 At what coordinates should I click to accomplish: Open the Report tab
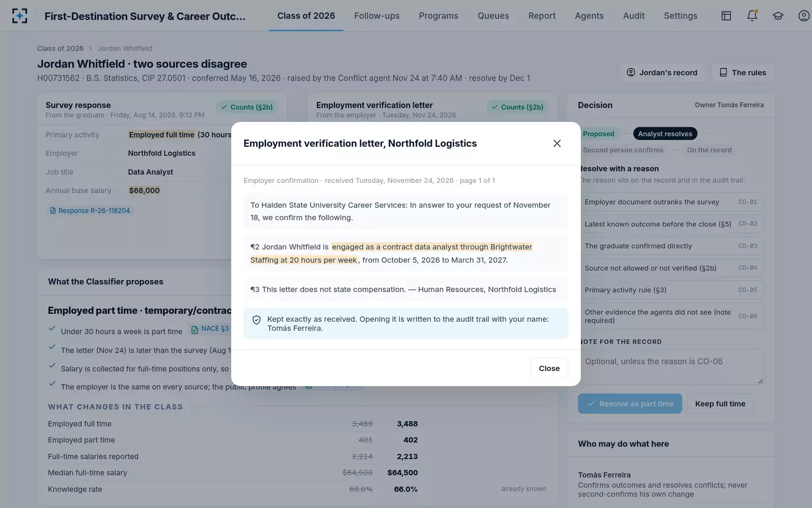point(542,16)
